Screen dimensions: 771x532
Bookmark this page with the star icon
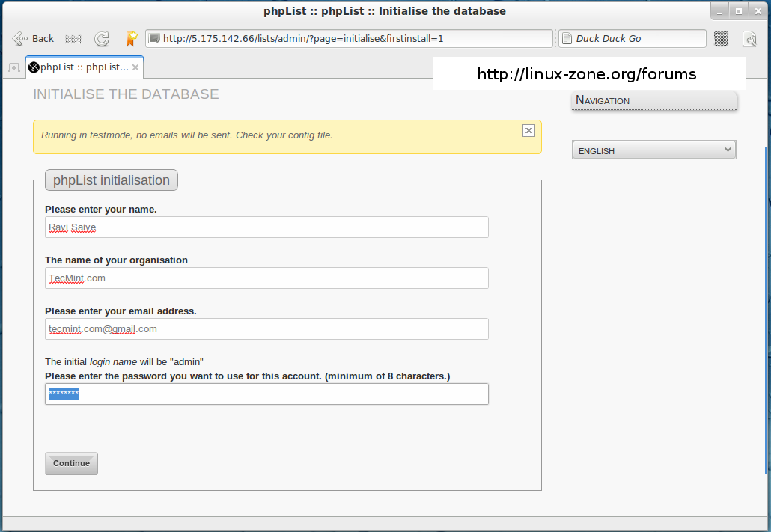(131, 39)
